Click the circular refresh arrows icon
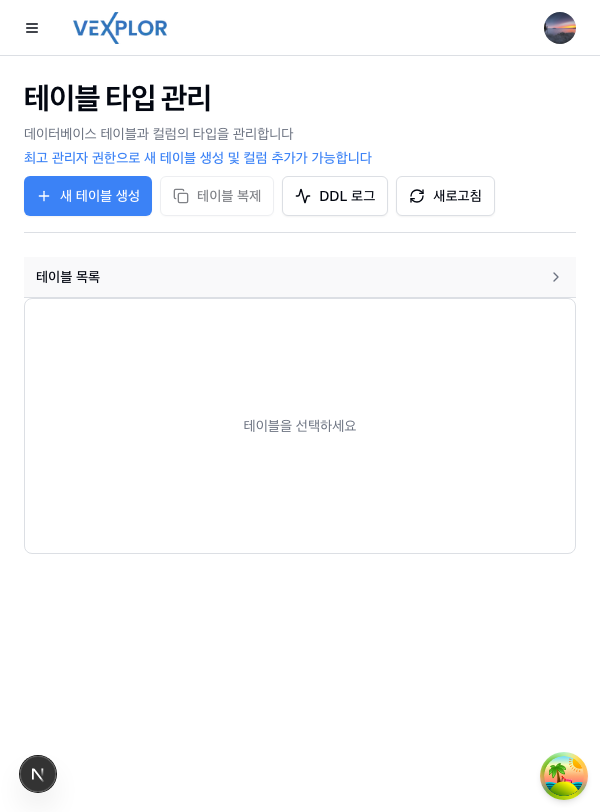The height and width of the screenshot is (812, 600). (417, 196)
